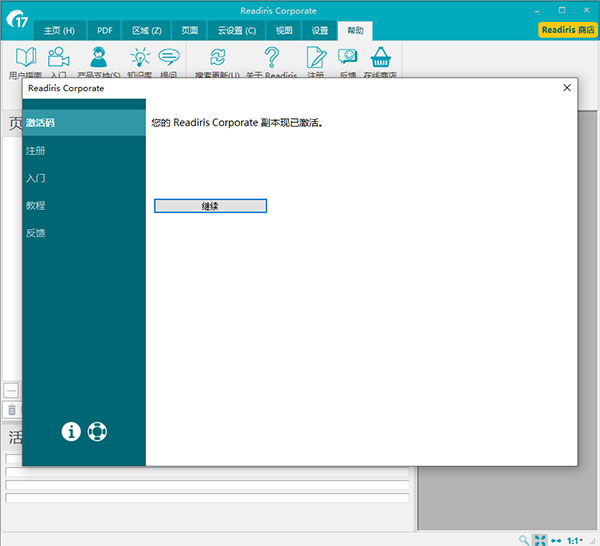600x546 pixels.
Task: Switch to the 云设置 (C) tab
Action: (237, 31)
